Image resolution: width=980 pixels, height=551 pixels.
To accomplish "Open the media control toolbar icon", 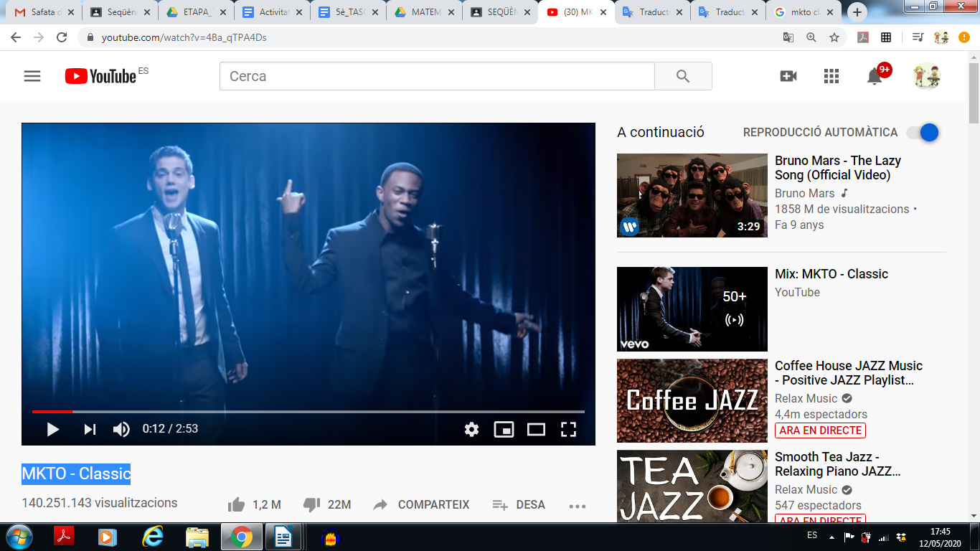I will pyautogui.click(x=918, y=37).
